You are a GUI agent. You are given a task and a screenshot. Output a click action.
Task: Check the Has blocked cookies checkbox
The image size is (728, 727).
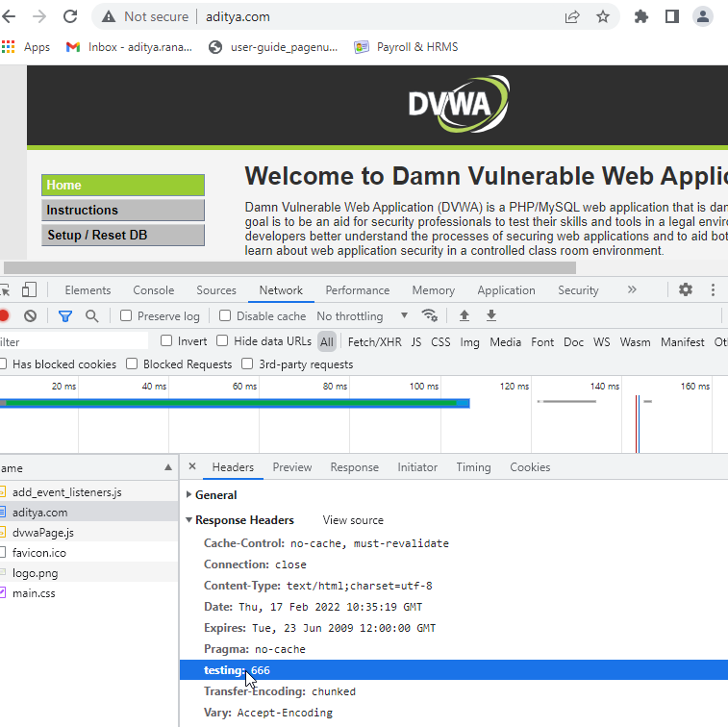pos(3,363)
